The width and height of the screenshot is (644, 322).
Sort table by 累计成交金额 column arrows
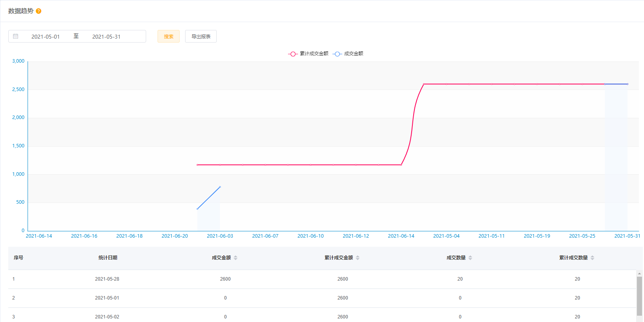click(x=358, y=258)
